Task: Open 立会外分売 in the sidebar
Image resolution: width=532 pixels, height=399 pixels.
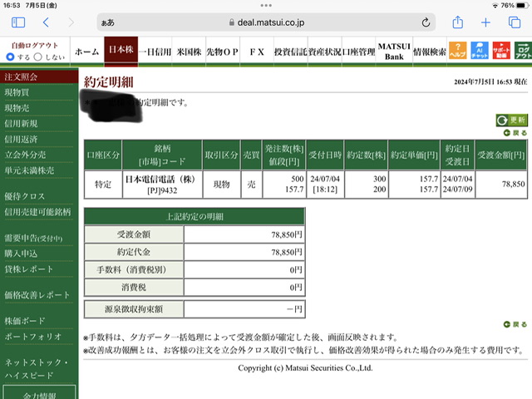Action: [x=25, y=155]
